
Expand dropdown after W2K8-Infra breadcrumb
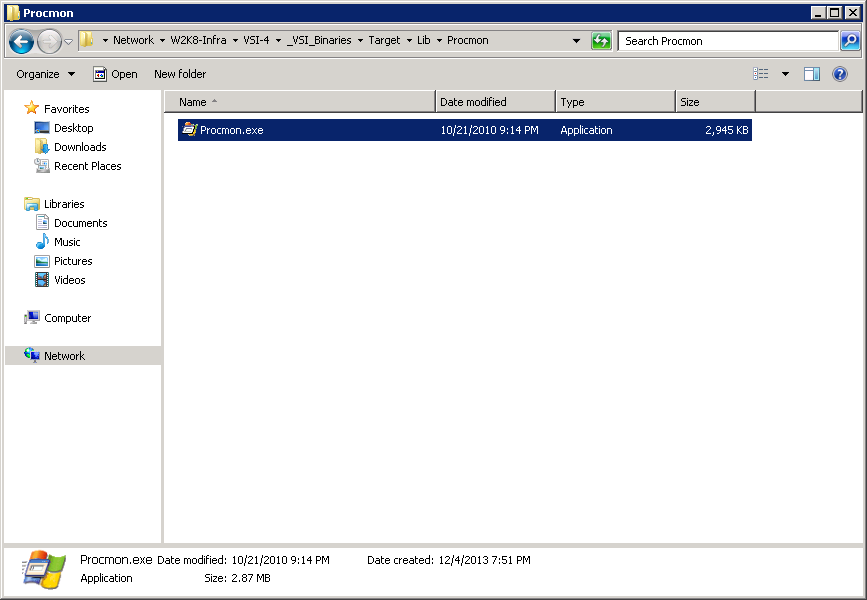(235, 40)
